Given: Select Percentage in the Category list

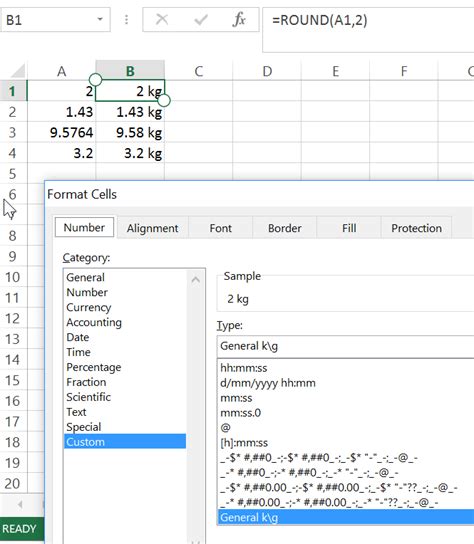Looking at the screenshot, I should [x=125, y=367].
